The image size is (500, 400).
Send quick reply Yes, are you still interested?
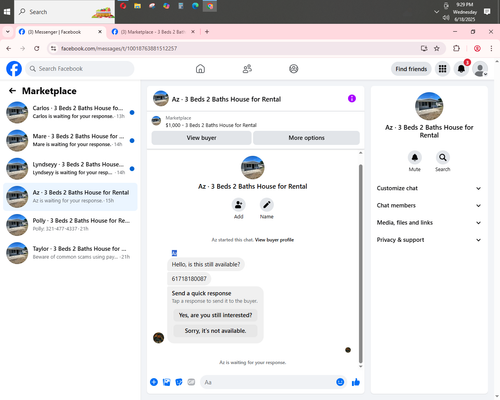coord(215,315)
